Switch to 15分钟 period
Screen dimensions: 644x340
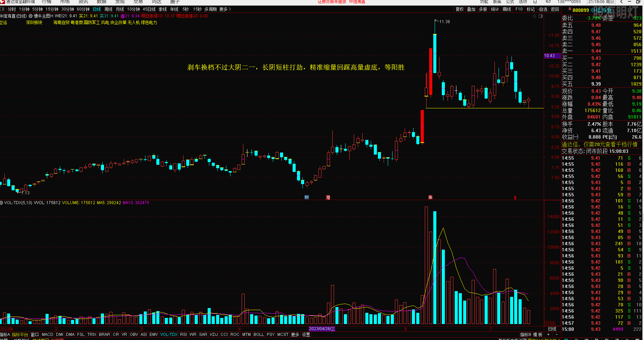tap(52, 9)
